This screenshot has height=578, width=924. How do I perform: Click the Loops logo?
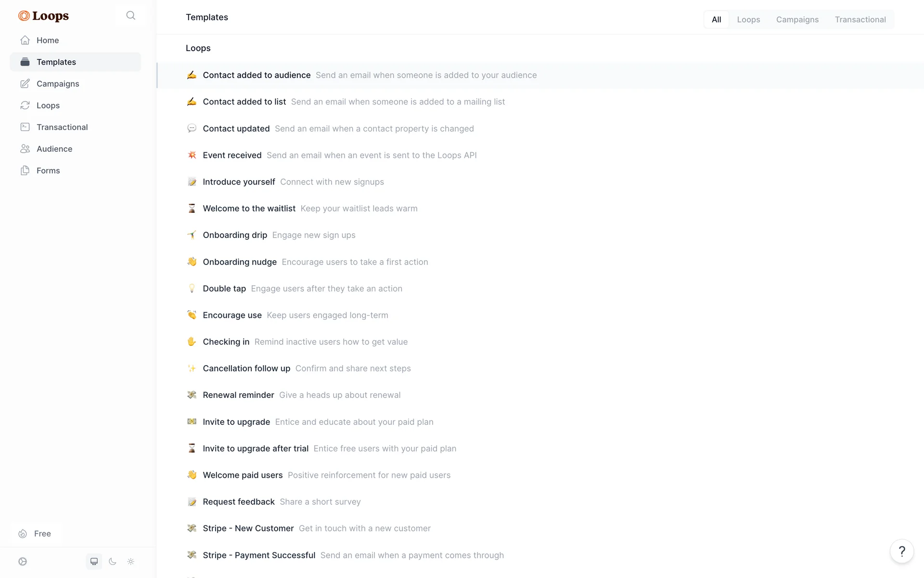click(x=43, y=16)
